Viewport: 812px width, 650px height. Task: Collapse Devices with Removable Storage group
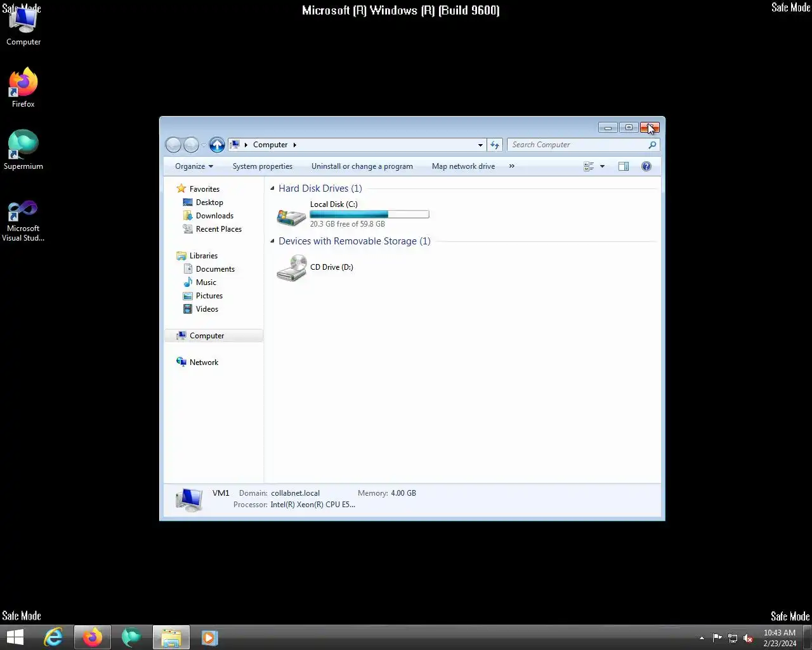273,241
